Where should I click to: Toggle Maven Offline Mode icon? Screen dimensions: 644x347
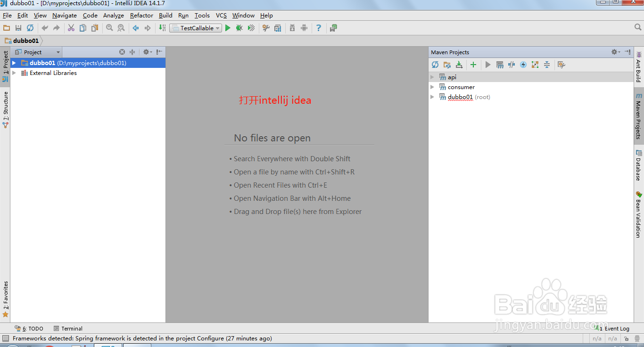pos(512,65)
